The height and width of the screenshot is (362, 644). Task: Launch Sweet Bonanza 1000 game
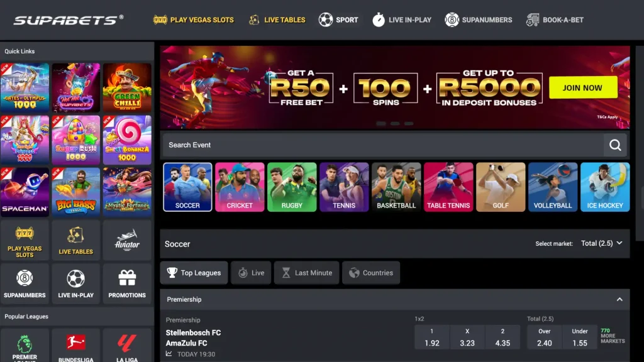(x=127, y=140)
